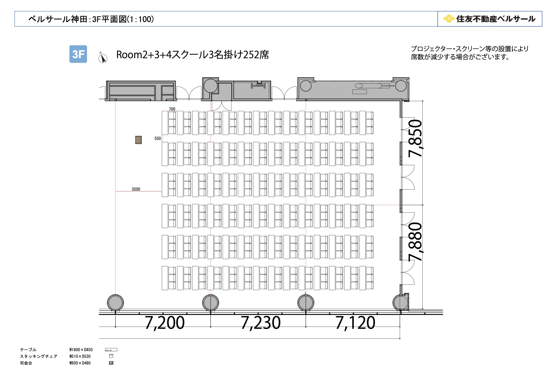555x392 pixels.
Task: Click the 7,850 vertical dimension
Action: [x=415, y=138]
